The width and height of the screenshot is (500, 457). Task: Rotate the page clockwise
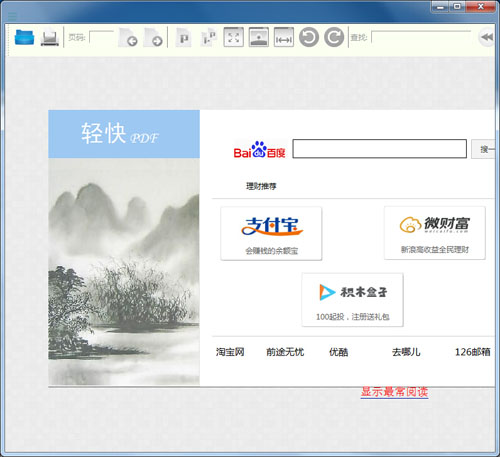[334, 37]
